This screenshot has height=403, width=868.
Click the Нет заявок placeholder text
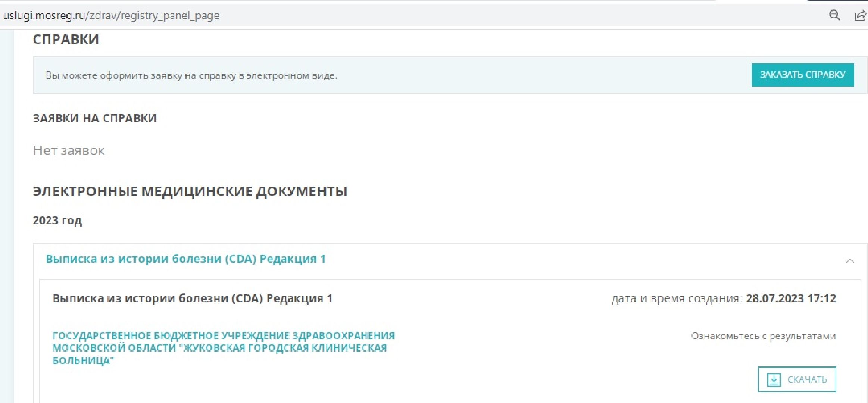coord(69,150)
